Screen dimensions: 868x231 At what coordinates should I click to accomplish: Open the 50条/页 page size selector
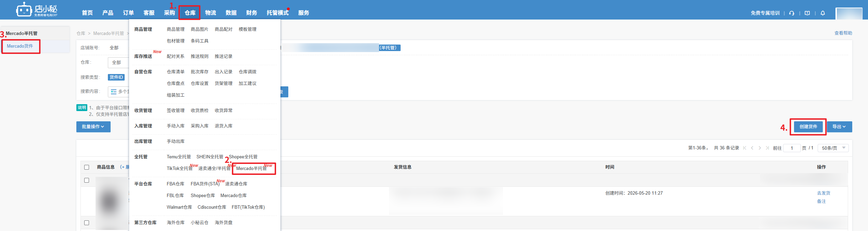tap(833, 148)
